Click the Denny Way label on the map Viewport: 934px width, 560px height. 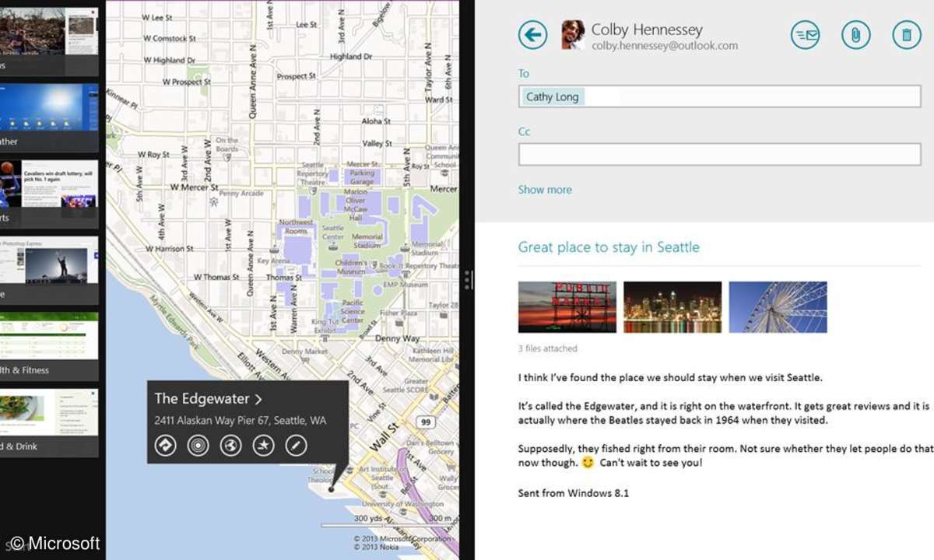398,339
